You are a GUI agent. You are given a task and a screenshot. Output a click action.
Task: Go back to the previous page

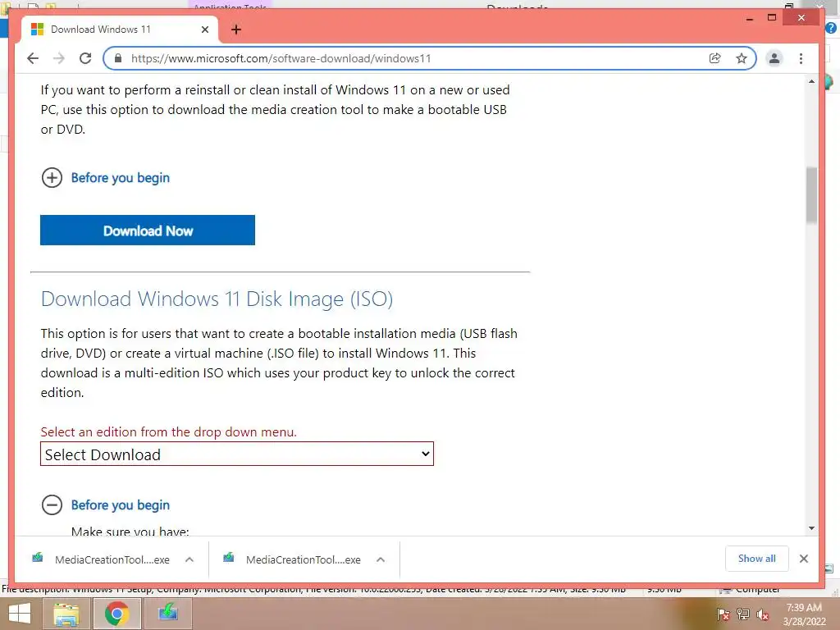(33, 58)
